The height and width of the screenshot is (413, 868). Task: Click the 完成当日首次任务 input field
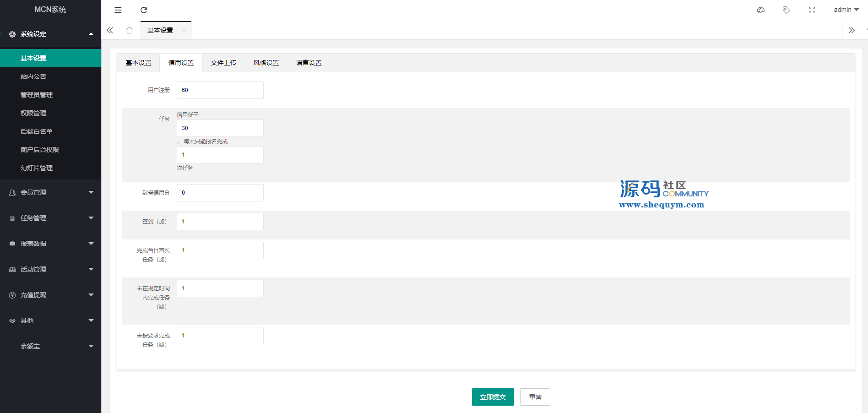pos(220,250)
